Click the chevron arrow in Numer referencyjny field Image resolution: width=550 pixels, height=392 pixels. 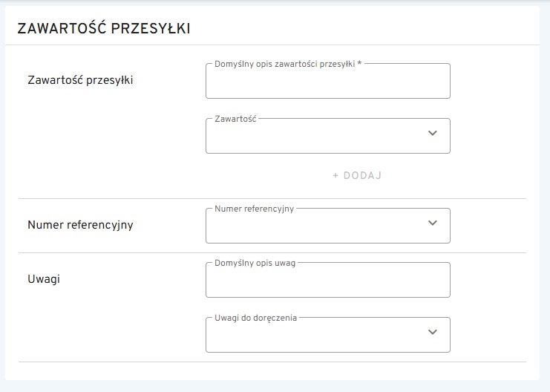click(x=433, y=223)
